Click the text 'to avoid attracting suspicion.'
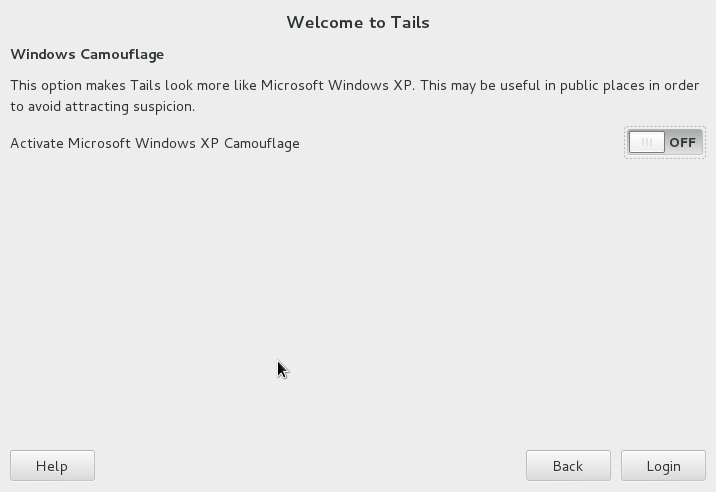Image resolution: width=716 pixels, height=492 pixels. tap(102, 106)
